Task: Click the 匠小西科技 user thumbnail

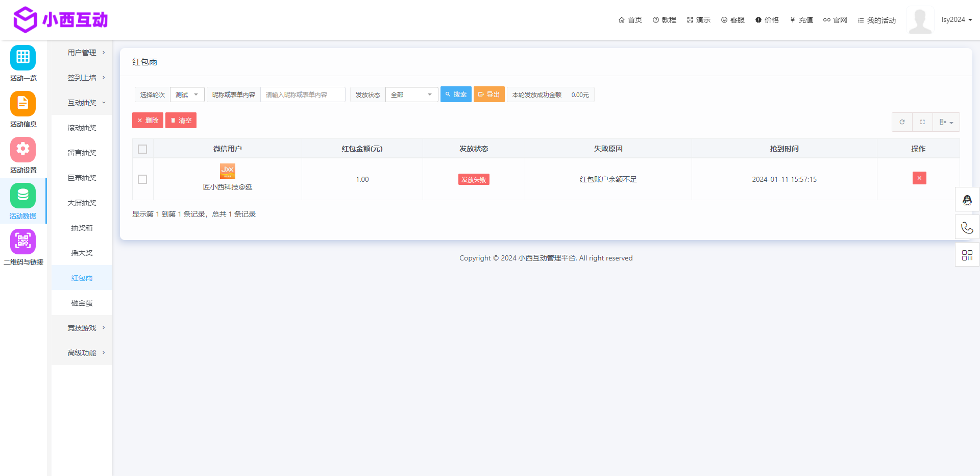Action: click(228, 171)
